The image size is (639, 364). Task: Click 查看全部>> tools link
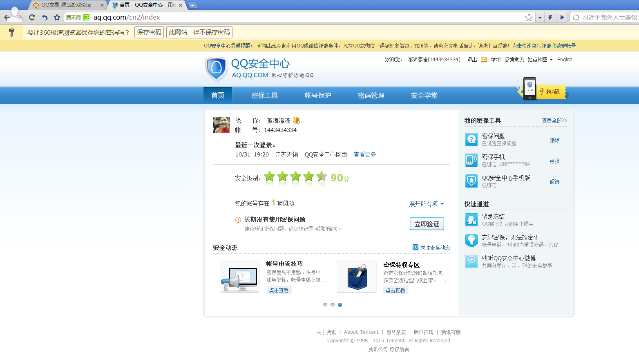click(x=554, y=121)
